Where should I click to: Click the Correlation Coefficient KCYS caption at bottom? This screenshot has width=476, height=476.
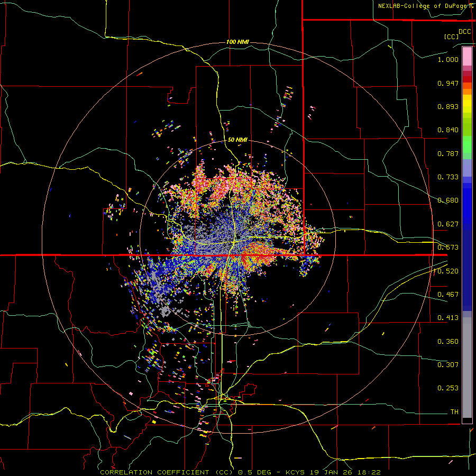(x=240, y=472)
